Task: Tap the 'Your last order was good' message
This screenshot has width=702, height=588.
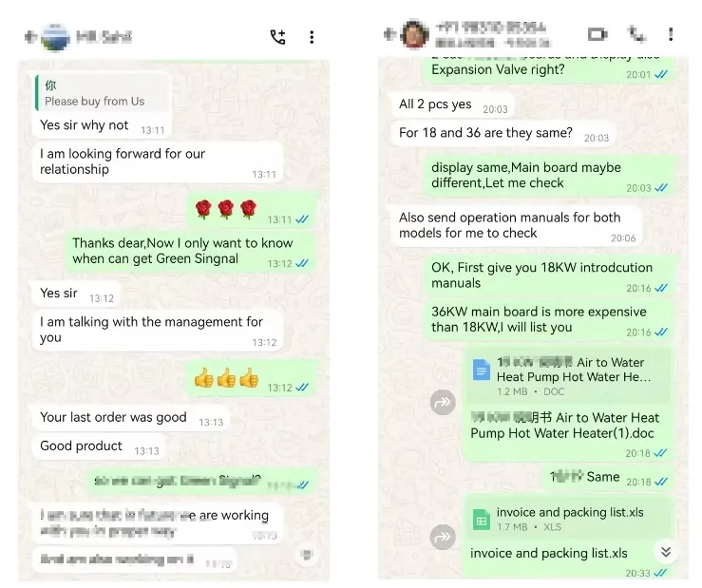Action: (131, 418)
